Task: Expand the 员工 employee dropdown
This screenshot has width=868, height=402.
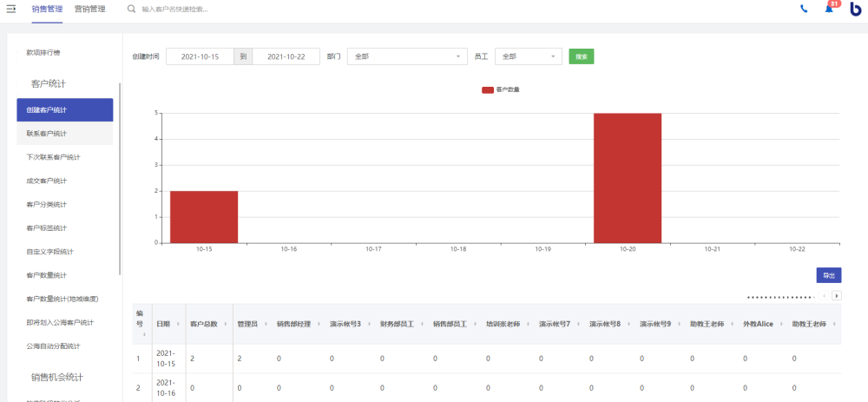Action: [528, 56]
